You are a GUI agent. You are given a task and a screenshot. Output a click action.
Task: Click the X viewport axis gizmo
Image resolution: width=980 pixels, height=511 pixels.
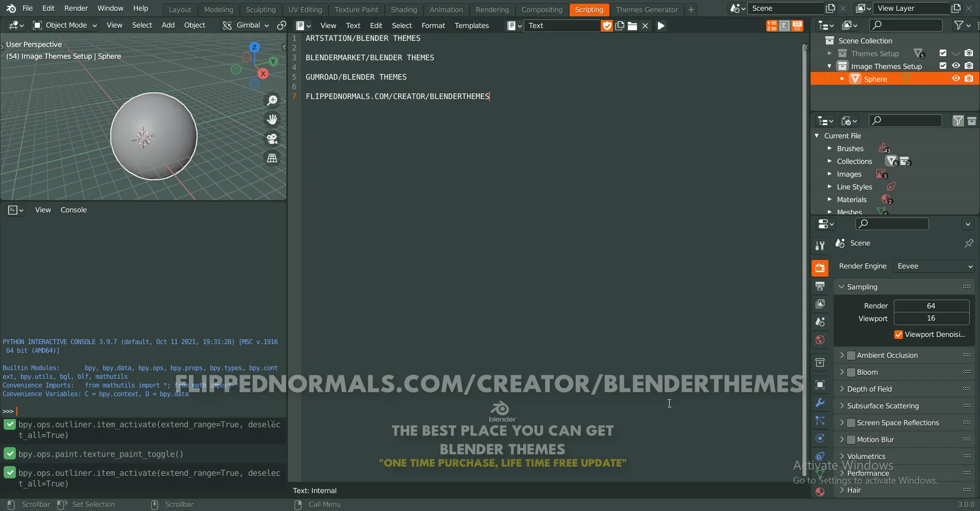[x=263, y=74]
